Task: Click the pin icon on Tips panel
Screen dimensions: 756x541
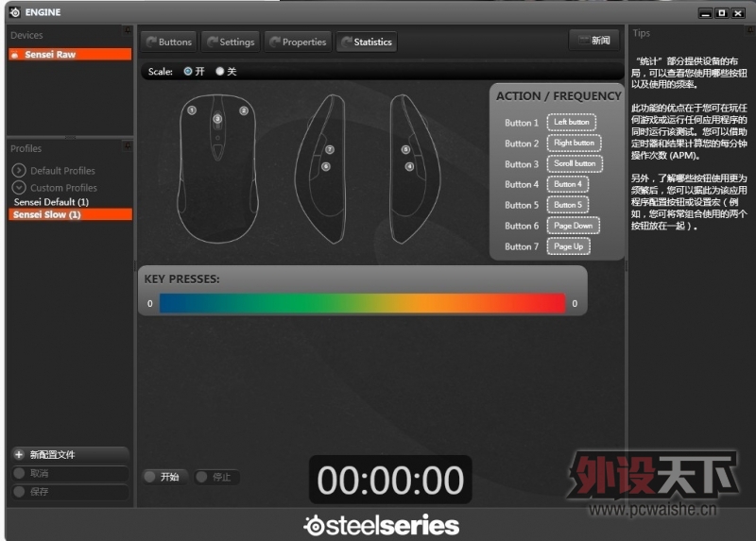Action: pos(750,30)
